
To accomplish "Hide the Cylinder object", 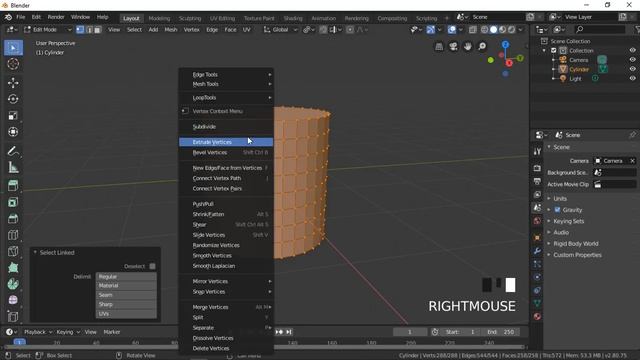I will click(x=632, y=69).
